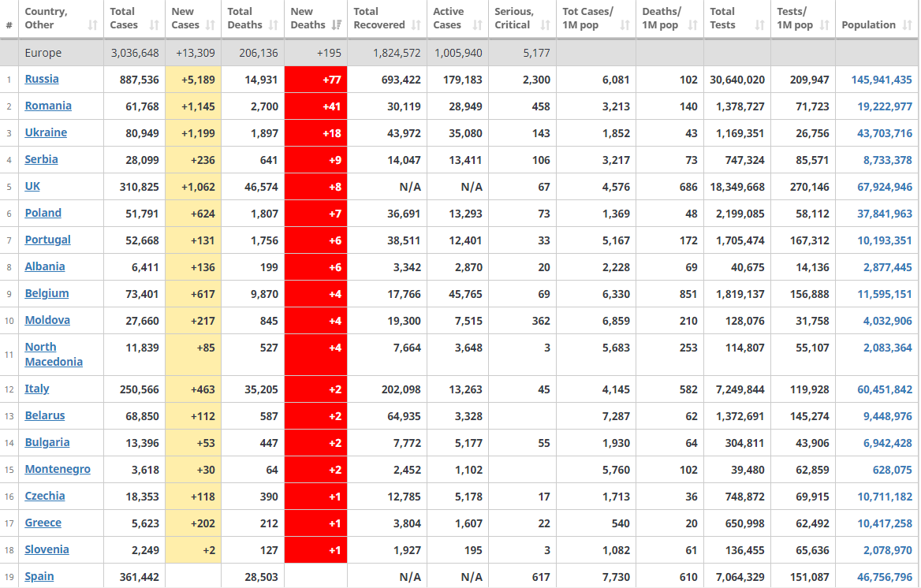Image resolution: width=921 pixels, height=588 pixels.
Task: Click sort arrows icon in Population header
Action: tap(908, 25)
